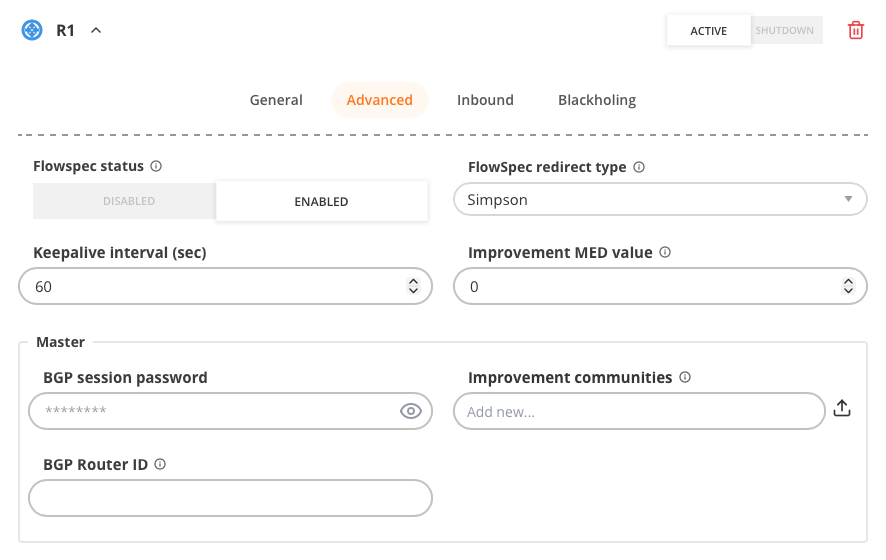This screenshot has width=886, height=560.
Task: Click the Master group label
Action: click(60, 342)
